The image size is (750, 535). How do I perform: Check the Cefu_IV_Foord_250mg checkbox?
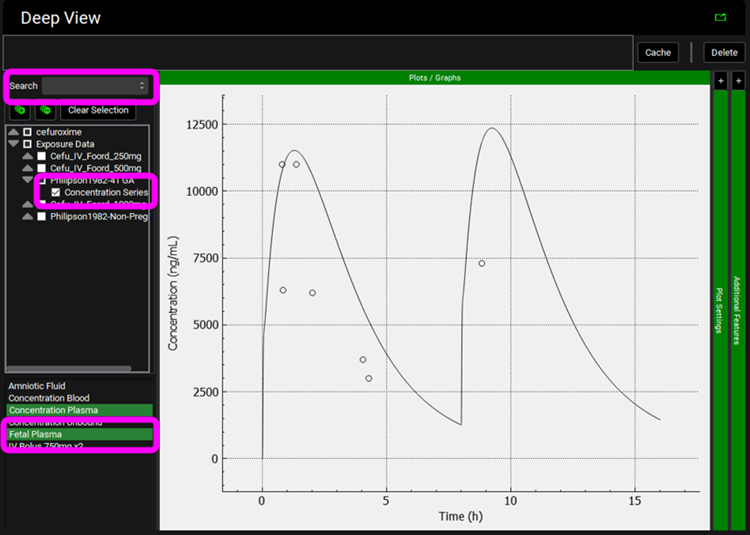(41, 156)
